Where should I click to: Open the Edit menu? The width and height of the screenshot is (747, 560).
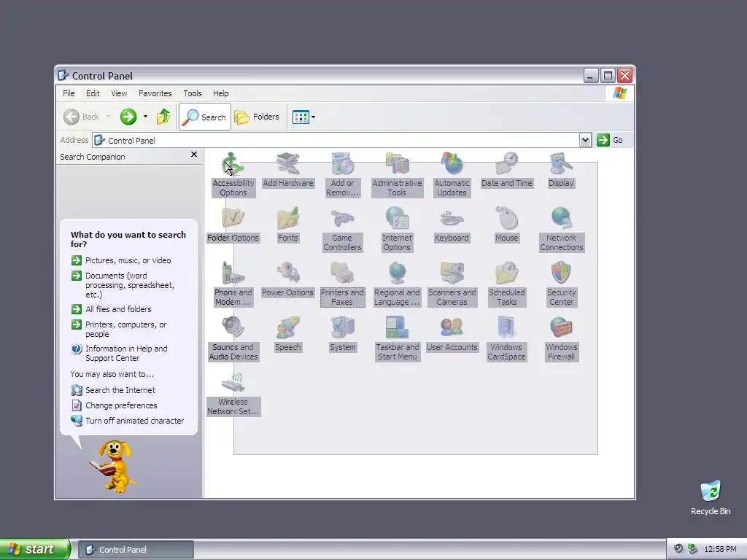tap(93, 93)
